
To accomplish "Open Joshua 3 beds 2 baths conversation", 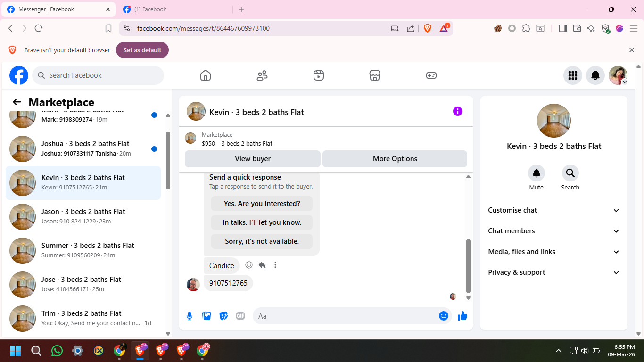I will [83, 149].
